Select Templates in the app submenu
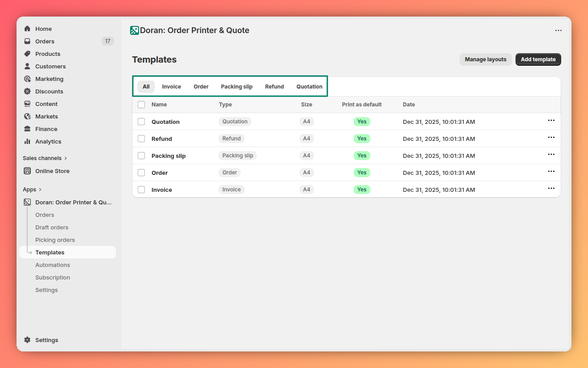Viewport: 588px width, 368px height. tap(68, 252)
